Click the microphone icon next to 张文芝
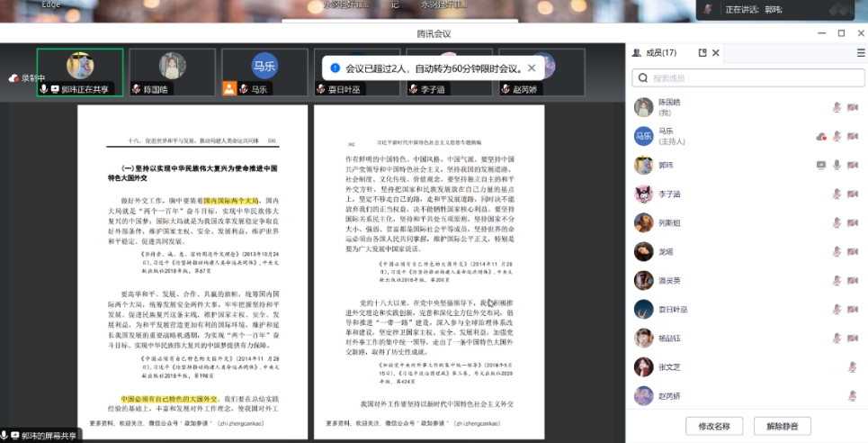The height and width of the screenshot is (443, 868). coord(852,367)
